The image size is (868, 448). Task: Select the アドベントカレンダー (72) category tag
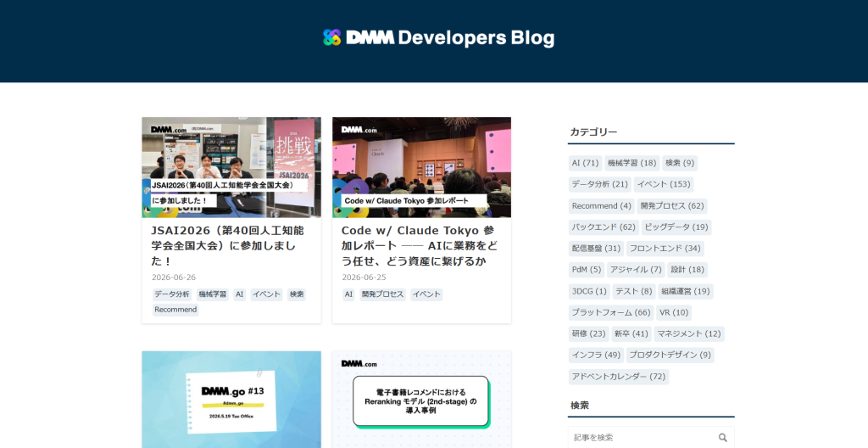618,377
